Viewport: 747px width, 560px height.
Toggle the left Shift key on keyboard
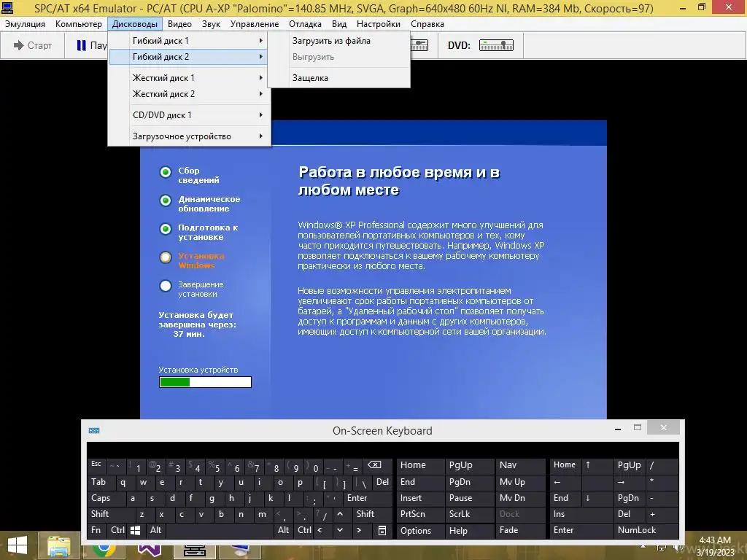110,514
